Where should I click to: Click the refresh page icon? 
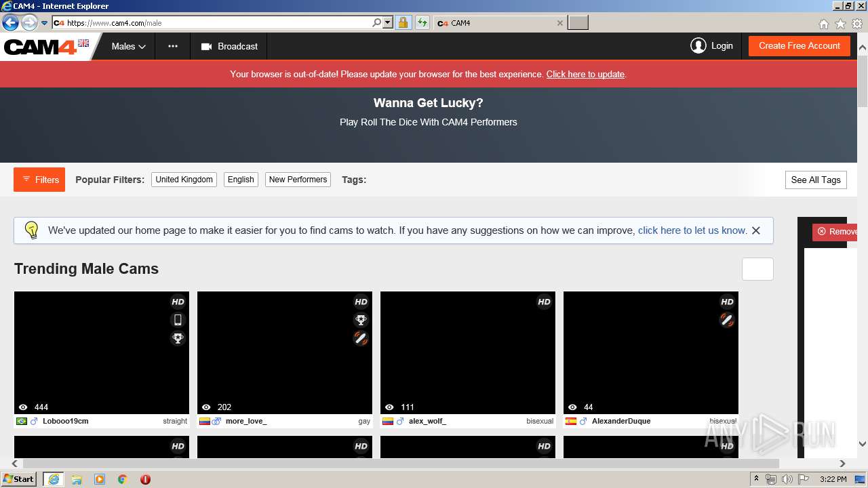[x=422, y=23]
